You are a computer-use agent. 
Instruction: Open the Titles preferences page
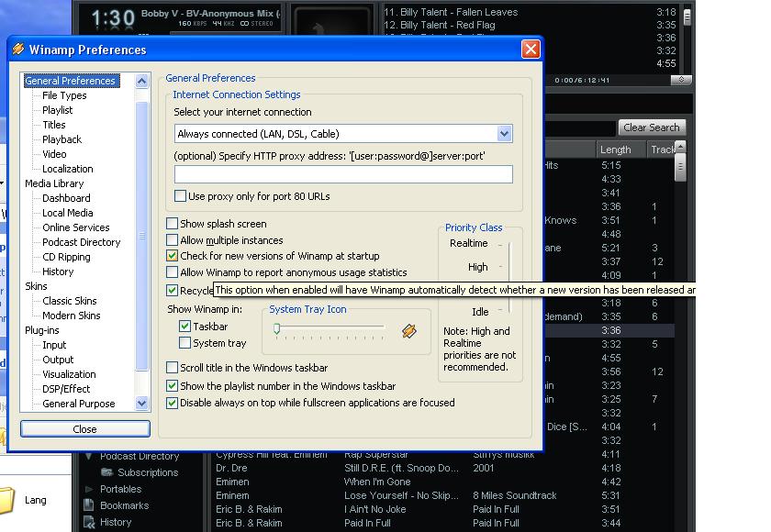click(54, 125)
